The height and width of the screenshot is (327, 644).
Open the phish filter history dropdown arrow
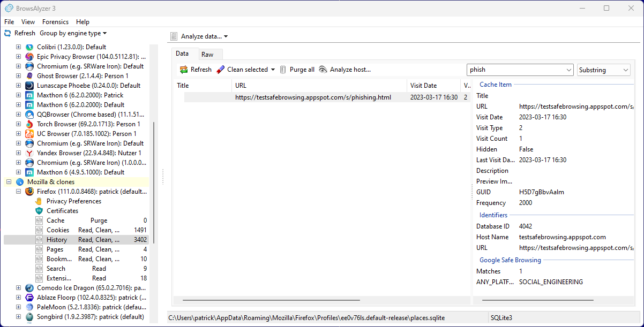point(568,70)
